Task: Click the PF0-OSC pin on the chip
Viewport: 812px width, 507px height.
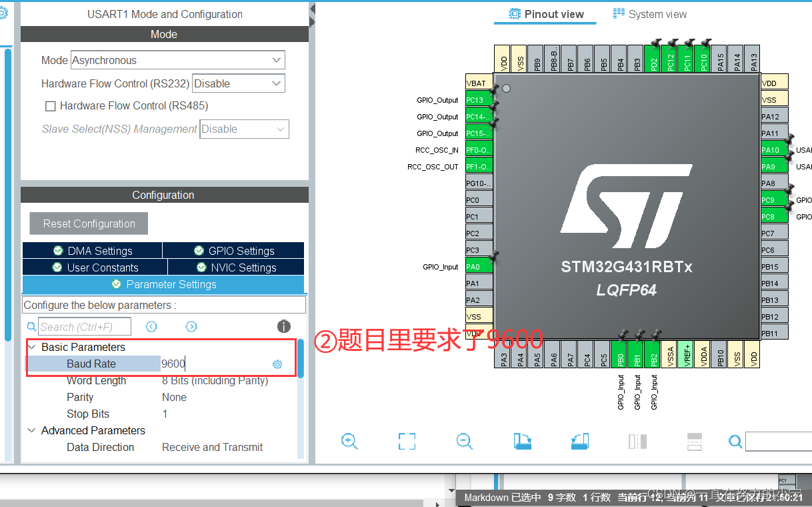Action: 479,150
